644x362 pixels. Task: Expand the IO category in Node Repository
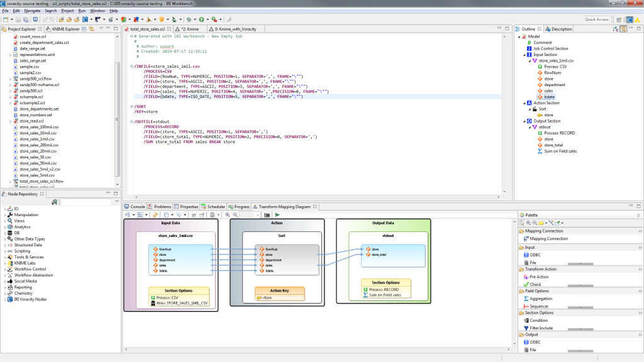[5, 209]
